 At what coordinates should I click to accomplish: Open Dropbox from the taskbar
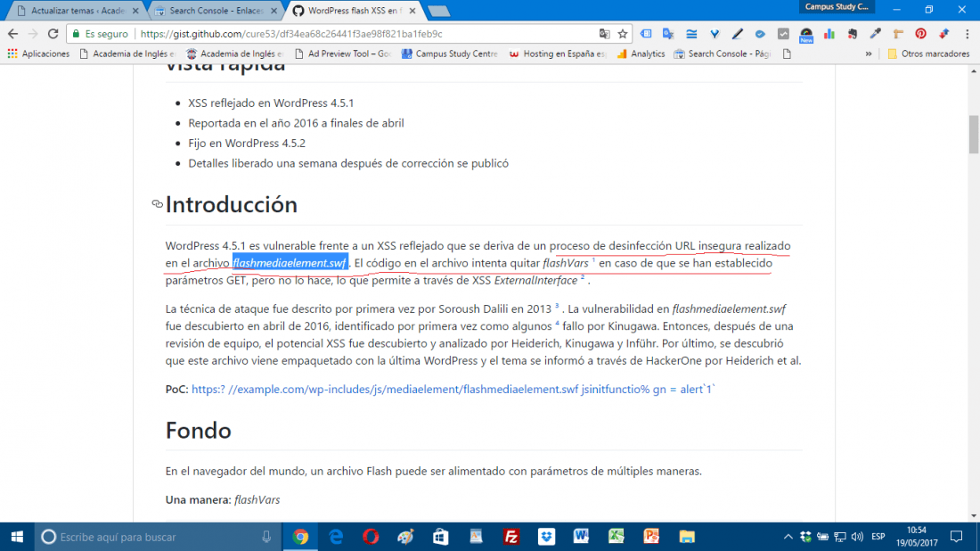[546, 537]
